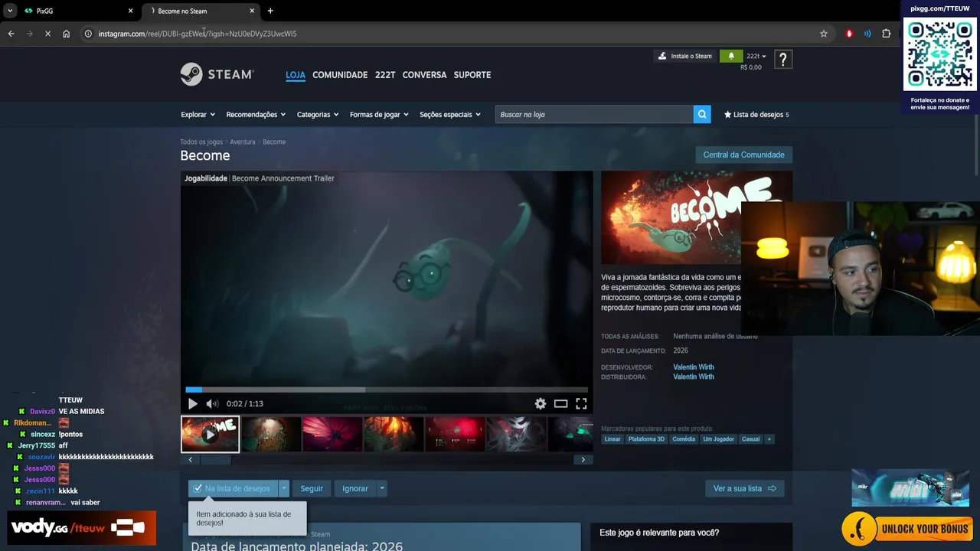Click Instale o Steam button
This screenshot has width=980, height=551.
pos(686,56)
